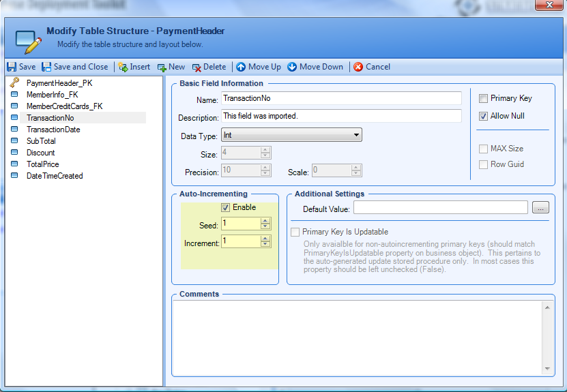This screenshot has width=567, height=392.
Task: Click the Insert field icon
Action: tap(123, 67)
